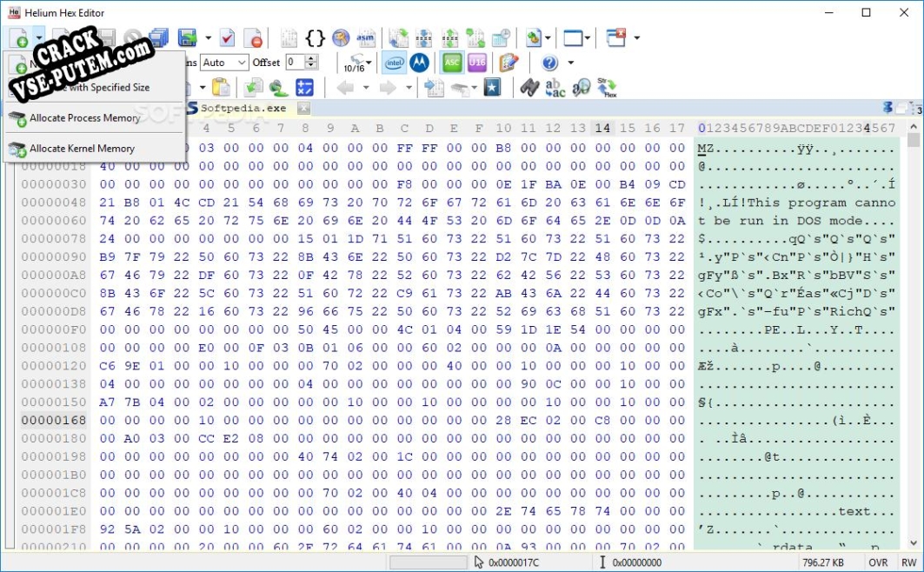This screenshot has width=924, height=572.
Task: Click the close all windows icon
Action: tap(615, 37)
